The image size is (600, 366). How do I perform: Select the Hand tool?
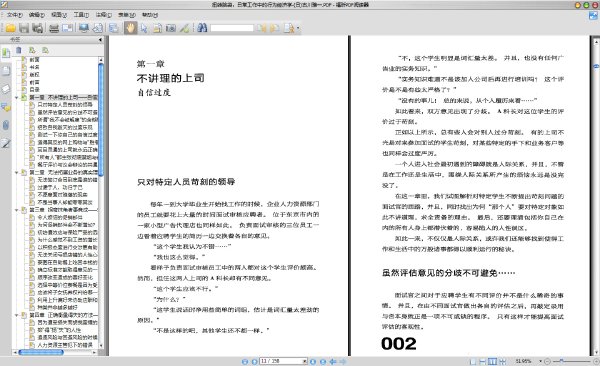[x=130, y=28]
